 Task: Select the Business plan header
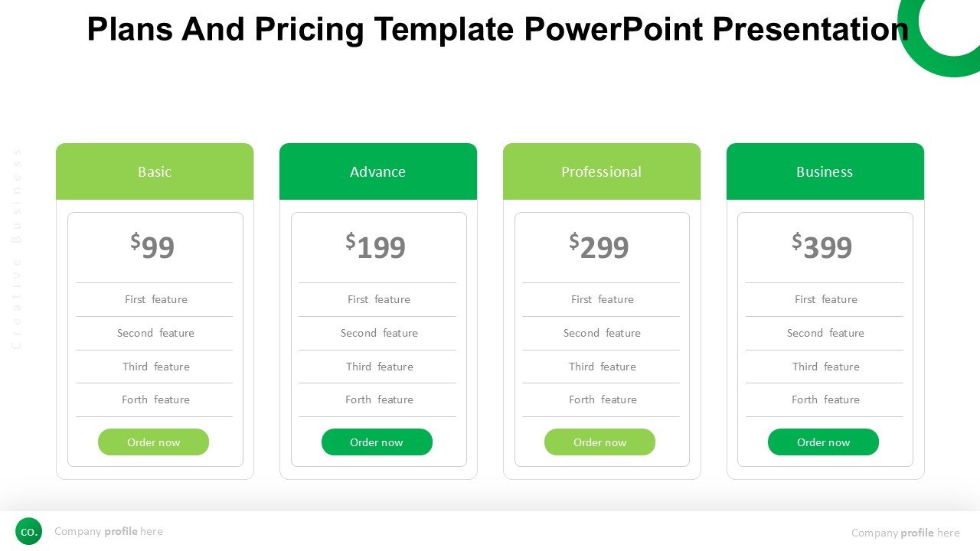tap(825, 171)
